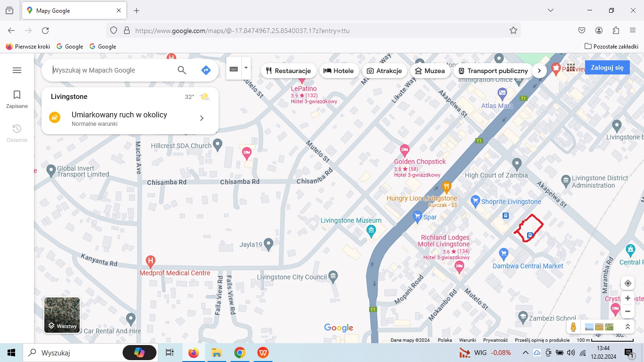Launch Chrome from the taskbar
The width and height of the screenshot is (644, 362).
click(240, 353)
